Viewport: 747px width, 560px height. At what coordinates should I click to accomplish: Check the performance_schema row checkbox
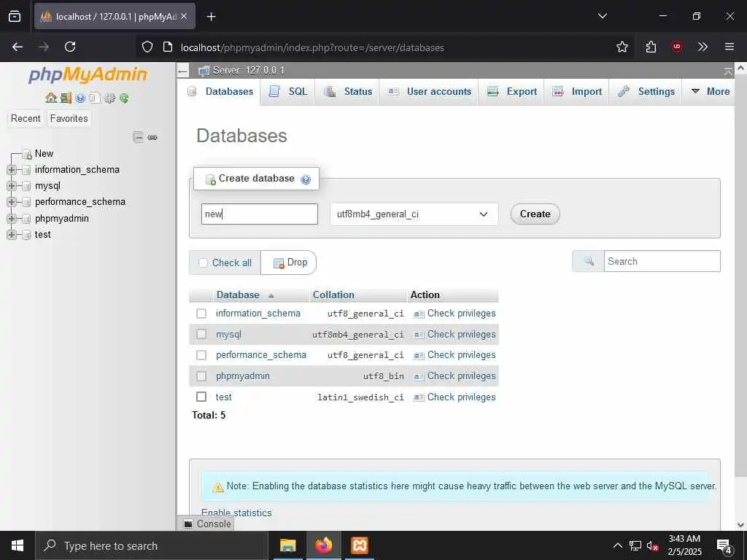click(201, 355)
